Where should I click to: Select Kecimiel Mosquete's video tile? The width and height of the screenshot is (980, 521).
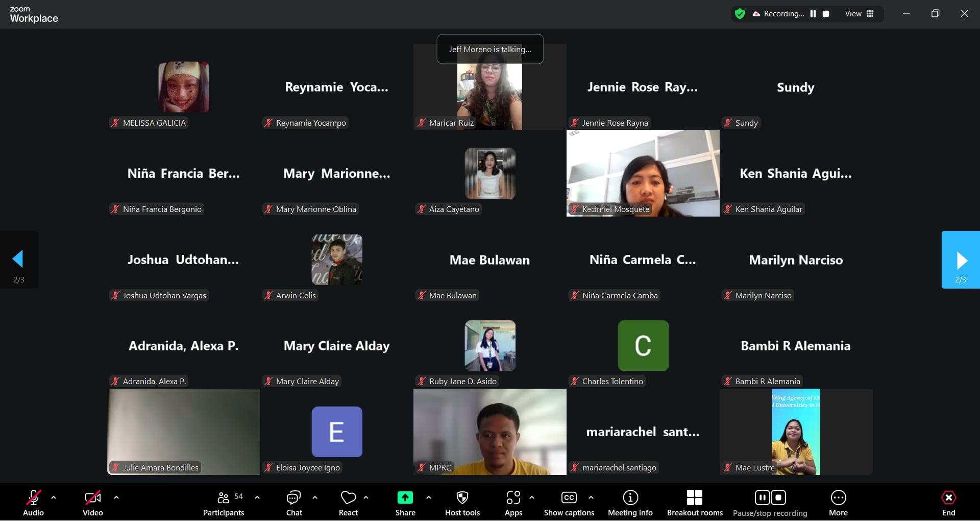click(643, 173)
